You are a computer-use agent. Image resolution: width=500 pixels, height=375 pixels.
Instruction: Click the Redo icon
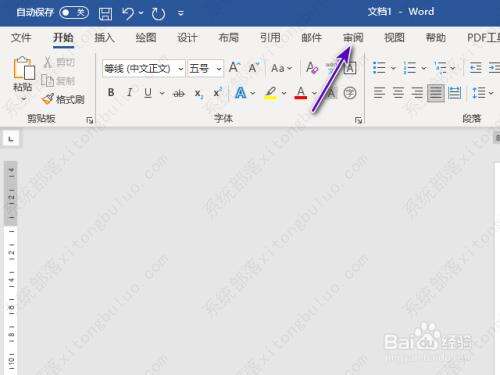point(158,14)
